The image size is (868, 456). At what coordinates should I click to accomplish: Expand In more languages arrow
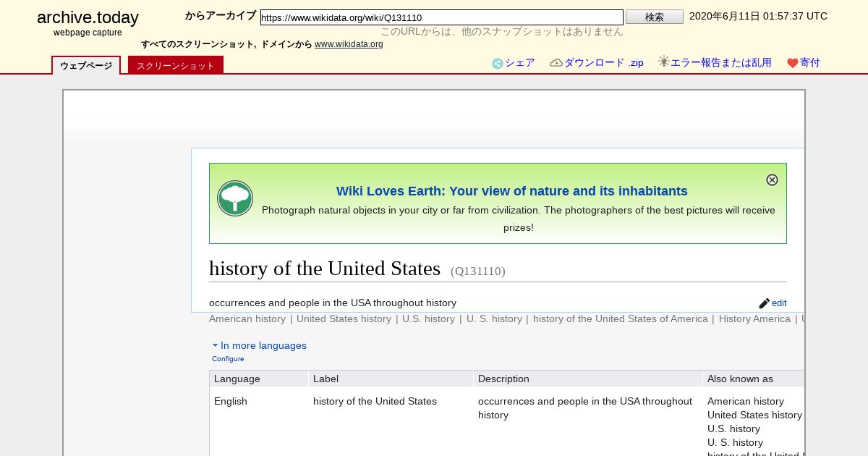click(215, 345)
